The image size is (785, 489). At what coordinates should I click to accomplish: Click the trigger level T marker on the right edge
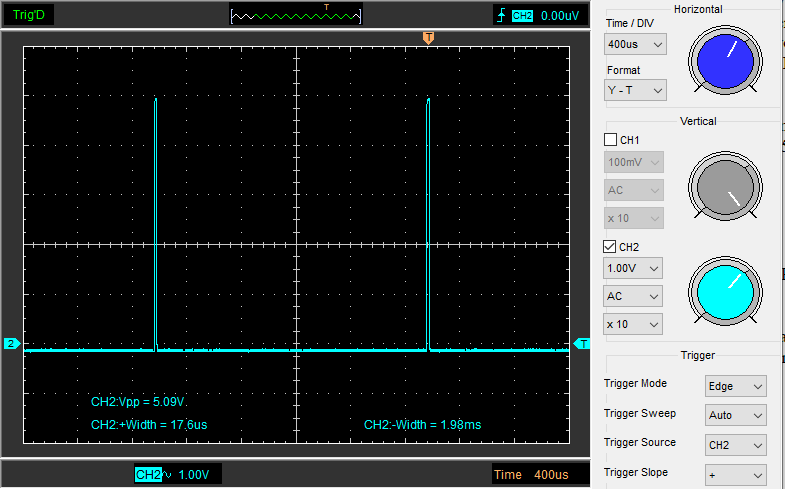tap(582, 344)
